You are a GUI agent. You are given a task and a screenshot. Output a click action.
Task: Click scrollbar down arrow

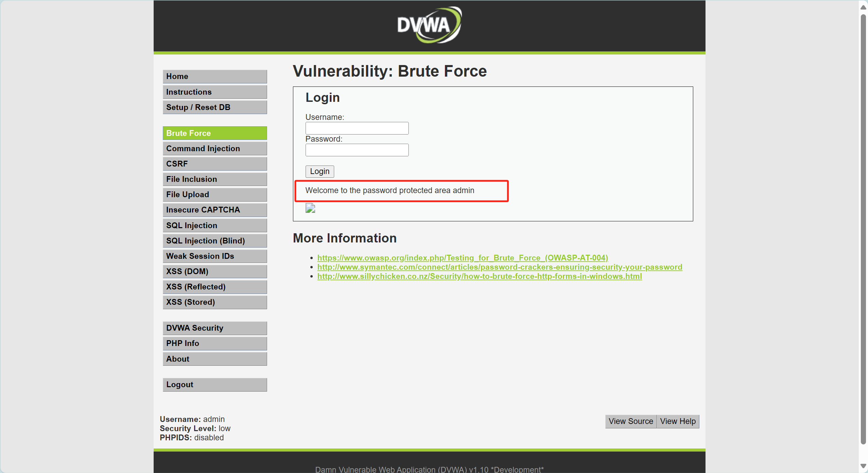[863, 466]
